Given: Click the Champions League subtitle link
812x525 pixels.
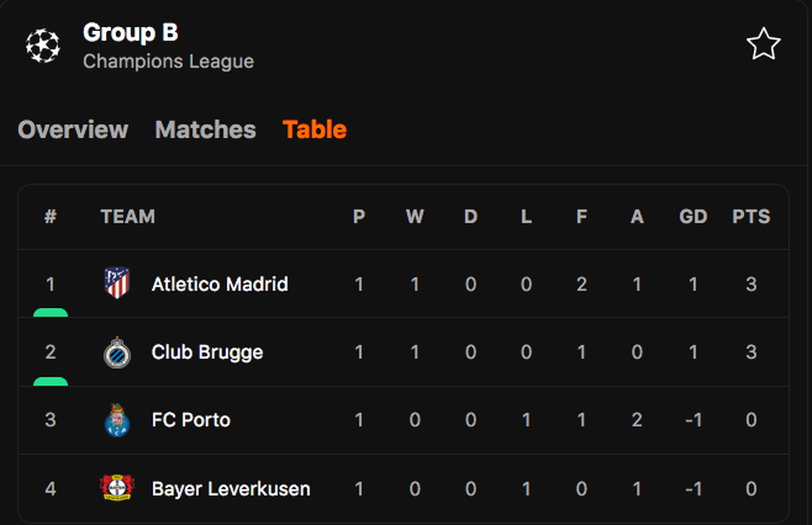Looking at the screenshot, I should click(x=168, y=61).
